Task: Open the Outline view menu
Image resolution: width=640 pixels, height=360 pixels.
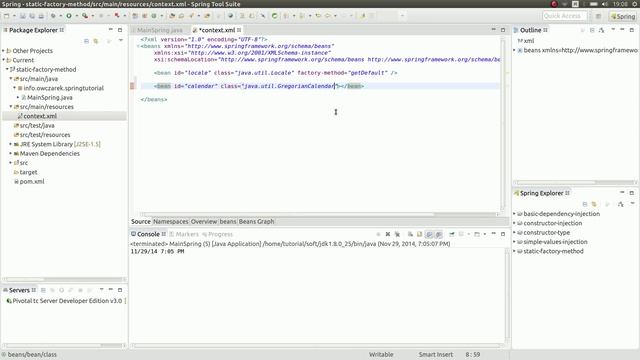Action: [x=613, y=30]
